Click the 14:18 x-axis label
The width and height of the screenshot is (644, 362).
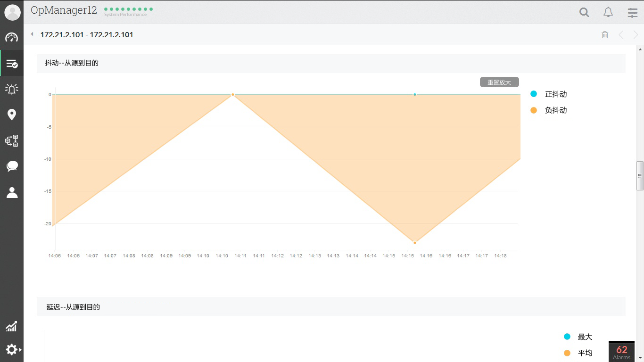tap(500, 255)
